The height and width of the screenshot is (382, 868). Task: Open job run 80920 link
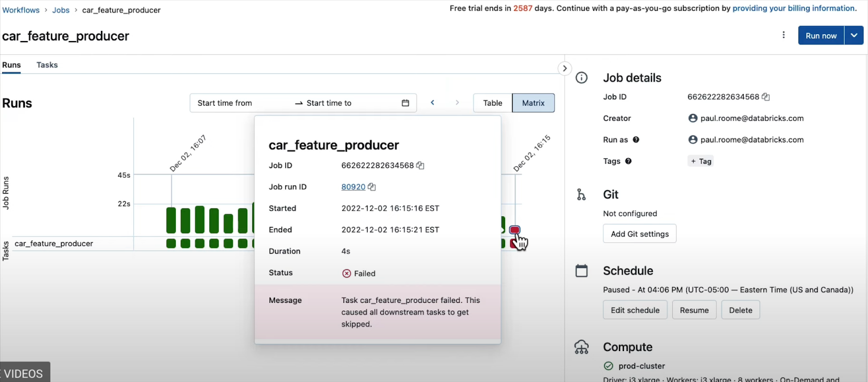(353, 187)
